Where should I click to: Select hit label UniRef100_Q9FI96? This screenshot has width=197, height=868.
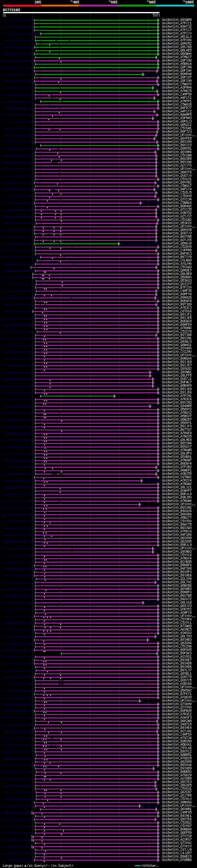pos(177,60)
